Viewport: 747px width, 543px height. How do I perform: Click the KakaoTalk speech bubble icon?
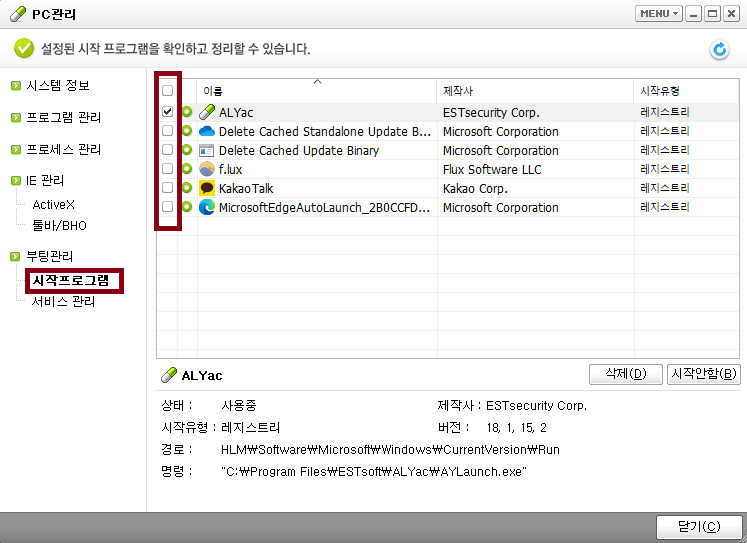207,188
